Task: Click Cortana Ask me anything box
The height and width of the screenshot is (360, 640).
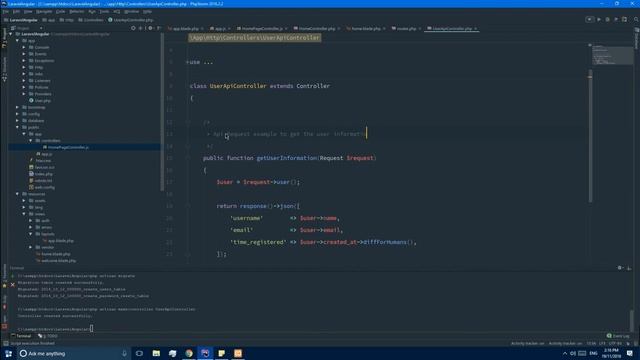Action: (73, 353)
